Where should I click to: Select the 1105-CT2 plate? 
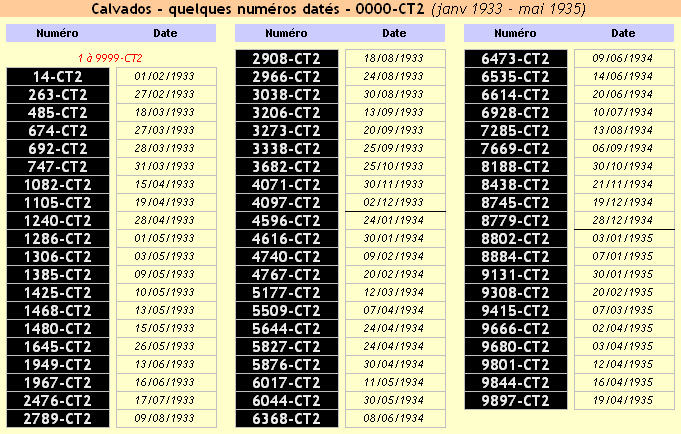coord(58,203)
